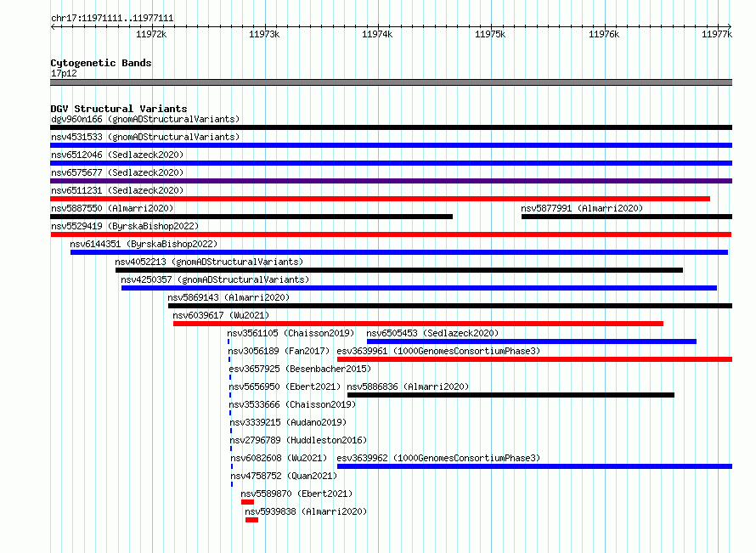Click the blue esv3639962 variant bar
This screenshot has height=553, width=756.
pos(534,466)
